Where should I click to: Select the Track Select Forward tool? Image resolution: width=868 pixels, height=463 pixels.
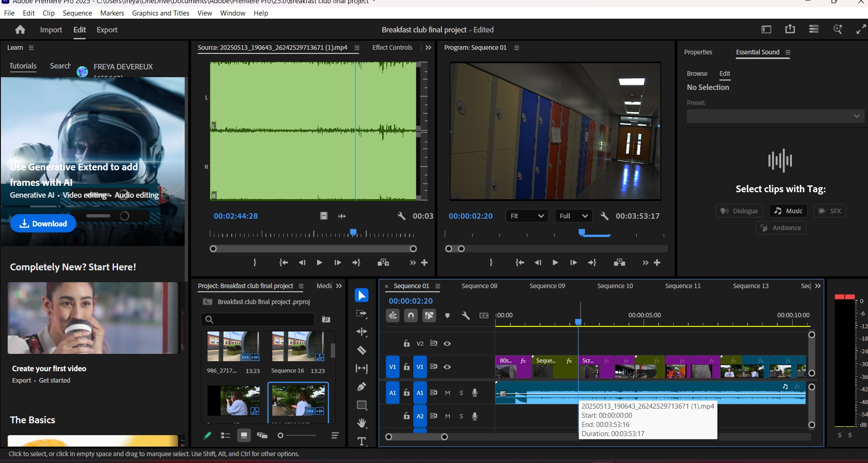[361, 314]
